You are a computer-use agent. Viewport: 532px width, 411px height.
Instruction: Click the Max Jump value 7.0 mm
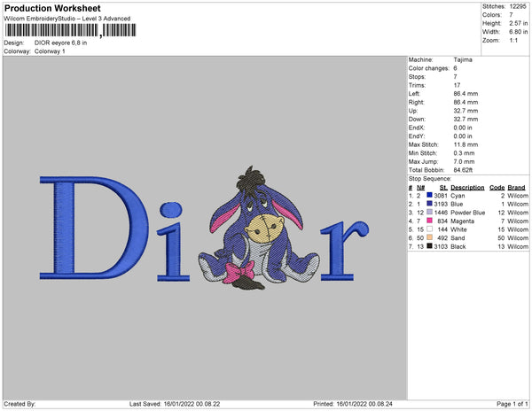click(464, 161)
